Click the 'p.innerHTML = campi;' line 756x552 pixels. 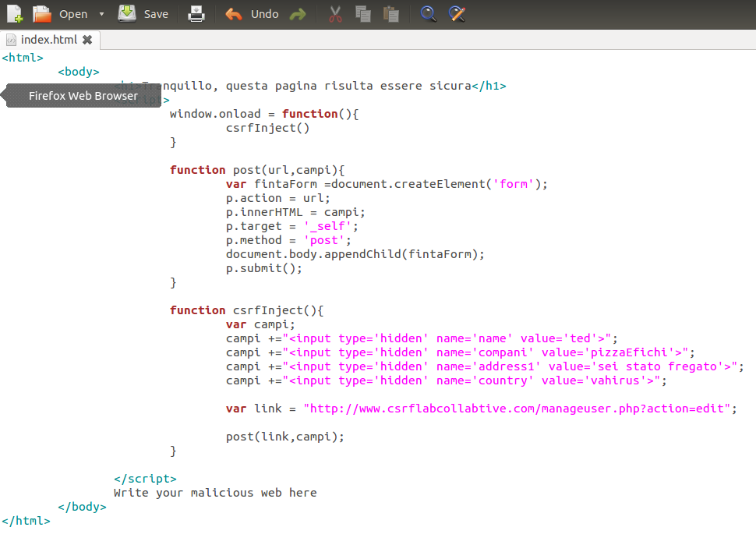[295, 212]
